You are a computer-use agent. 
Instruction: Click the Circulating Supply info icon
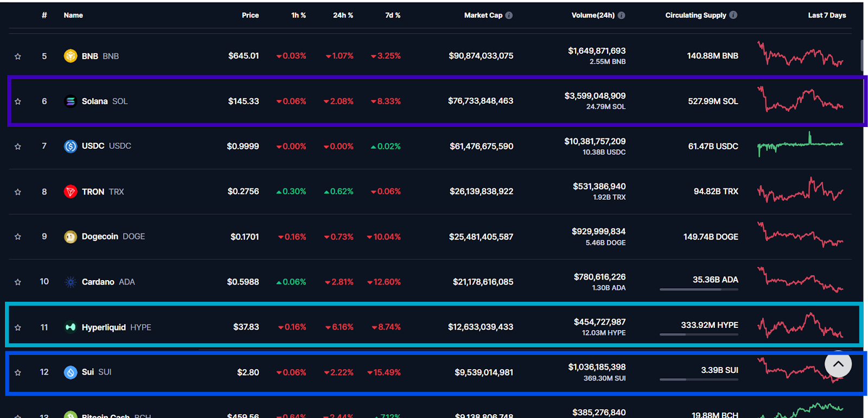[733, 15]
